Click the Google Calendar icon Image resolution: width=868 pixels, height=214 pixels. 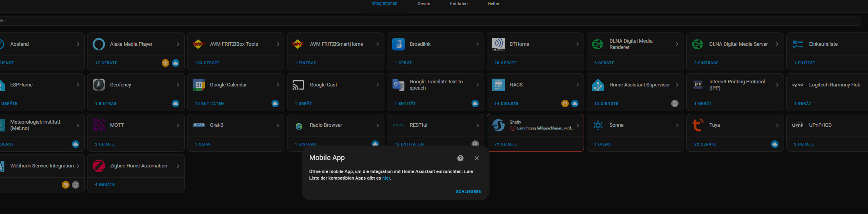click(199, 85)
